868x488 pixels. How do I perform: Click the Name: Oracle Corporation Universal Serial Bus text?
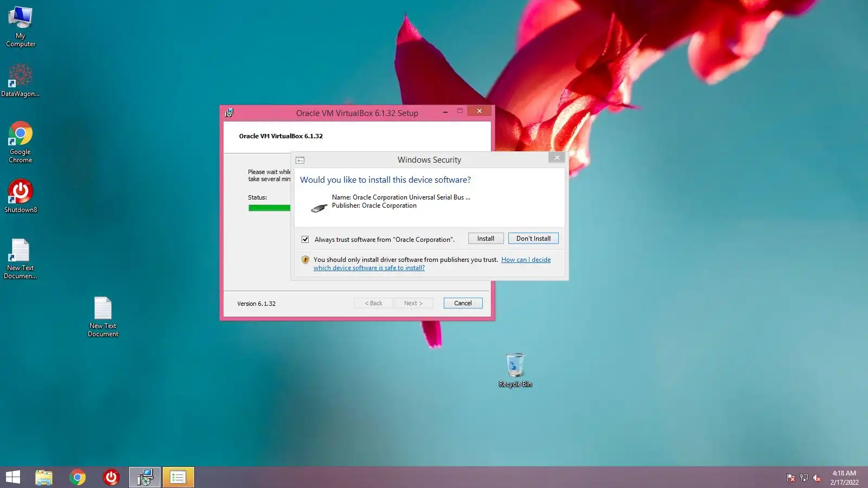point(401,197)
